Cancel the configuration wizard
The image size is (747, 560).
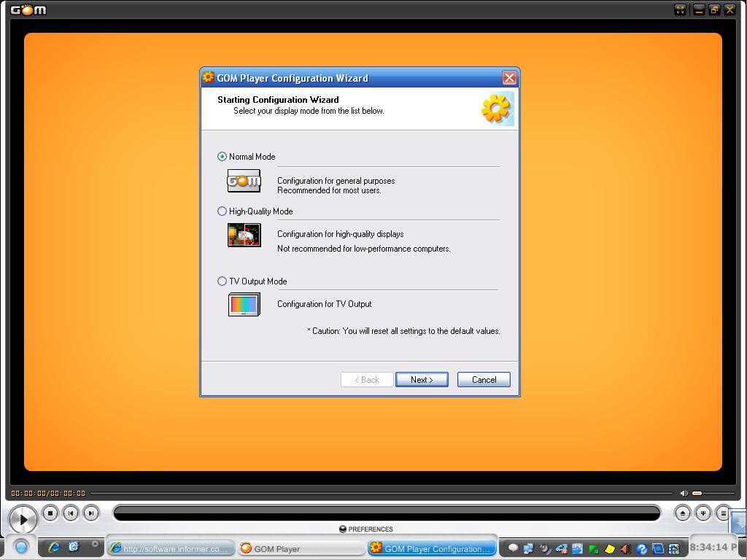[484, 380]
